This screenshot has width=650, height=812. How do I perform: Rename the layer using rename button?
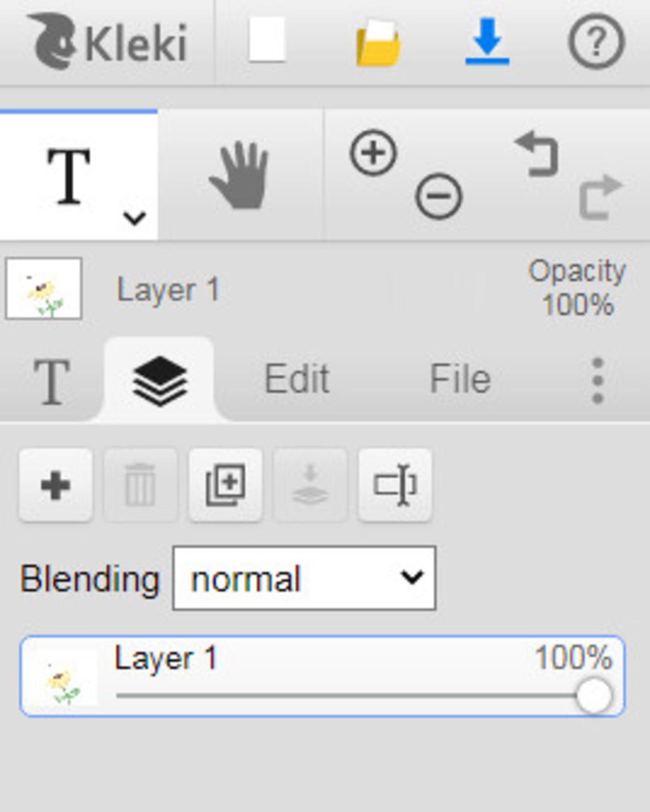[x=395, y=485]
